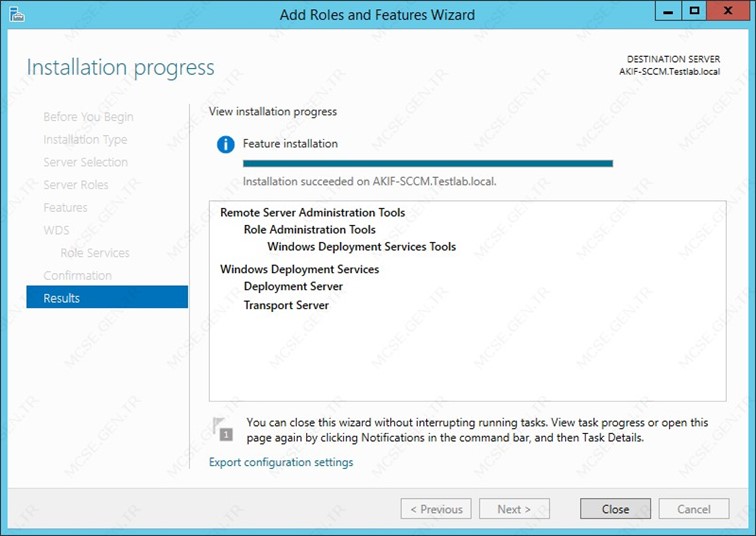The width and height of the screenshot is (756, 536).
Task: Select Before You Begin step
Action: point(88,117)
